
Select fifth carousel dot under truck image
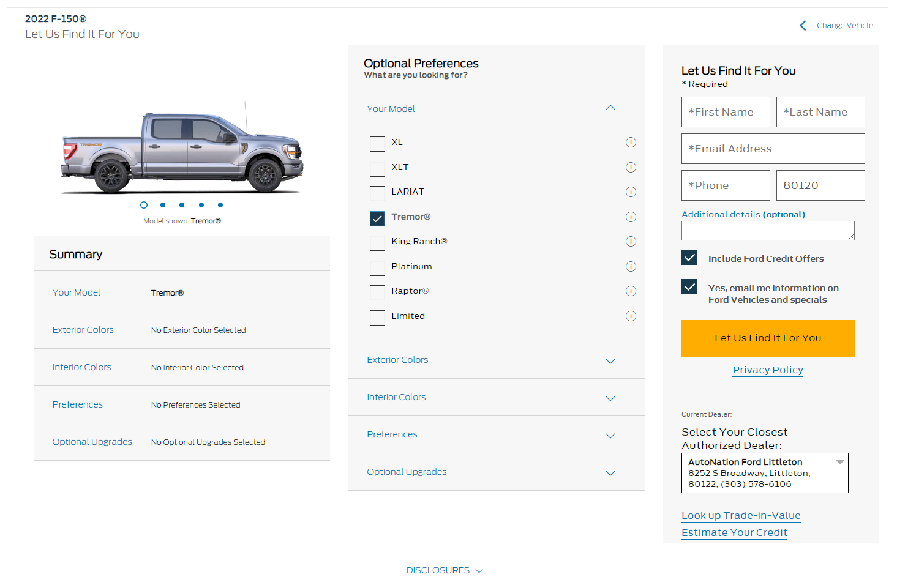point(220,205)
